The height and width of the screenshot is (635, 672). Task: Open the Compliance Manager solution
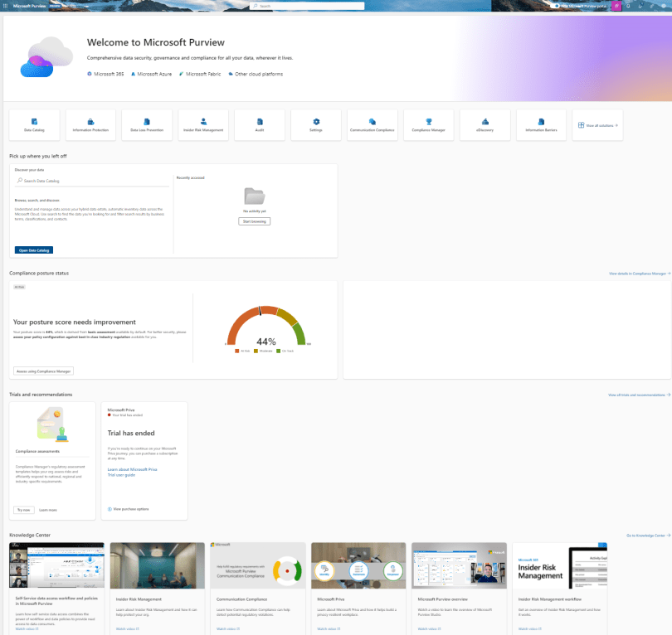[429, 124]
